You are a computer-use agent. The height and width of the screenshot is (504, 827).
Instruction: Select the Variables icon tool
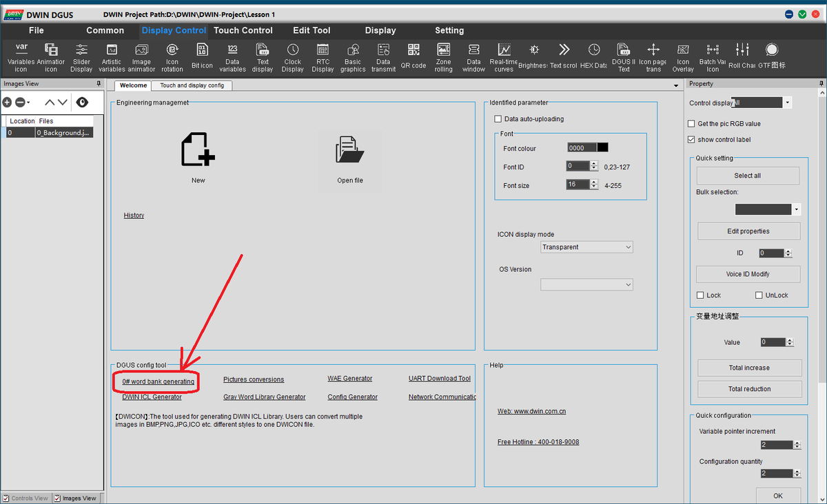21,56
